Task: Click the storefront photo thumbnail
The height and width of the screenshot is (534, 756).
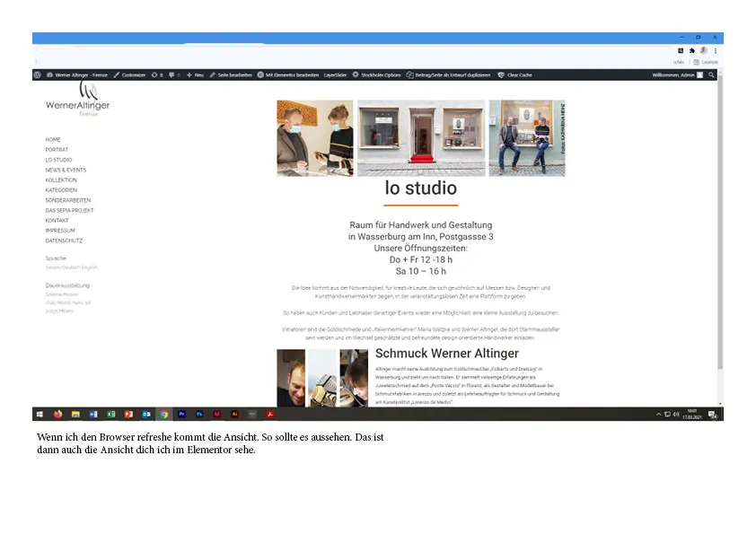Action: click(421, 138)
